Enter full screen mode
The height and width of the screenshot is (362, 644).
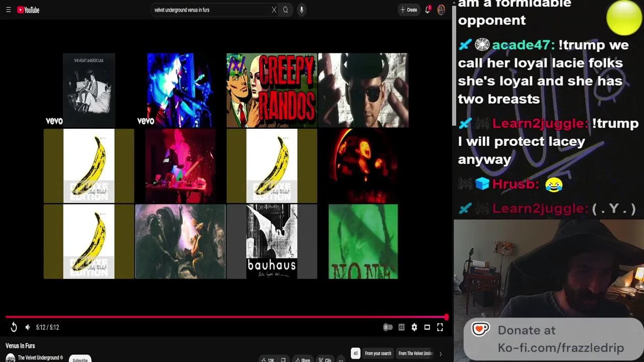coord(440,327)
